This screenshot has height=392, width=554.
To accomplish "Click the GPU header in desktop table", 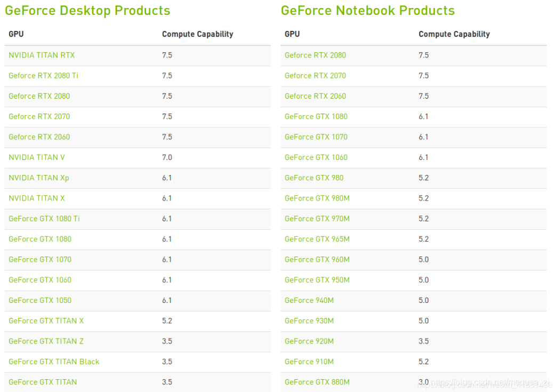I will coord(16,34).
